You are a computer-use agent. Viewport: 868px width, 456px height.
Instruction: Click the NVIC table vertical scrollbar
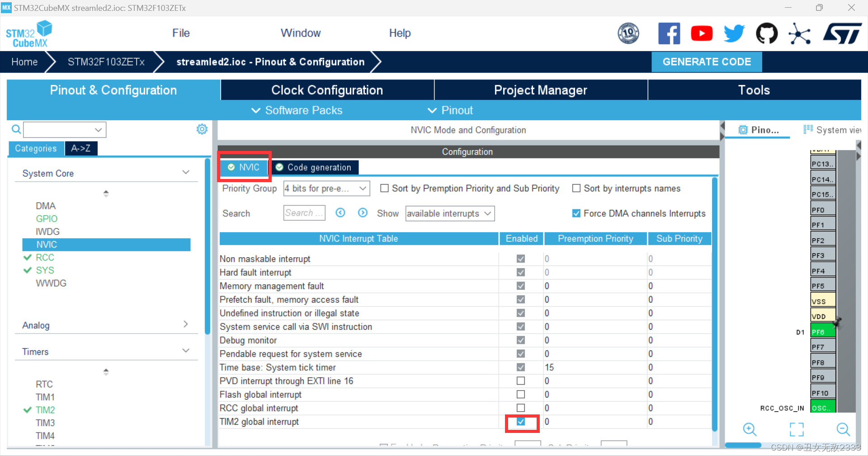(715, 304)
